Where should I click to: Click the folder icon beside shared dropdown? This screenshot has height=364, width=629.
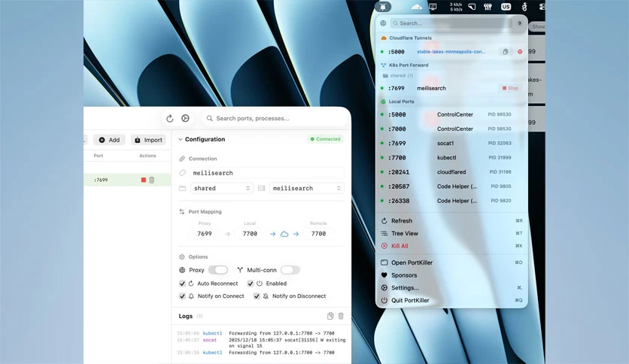tap(183, 188)
